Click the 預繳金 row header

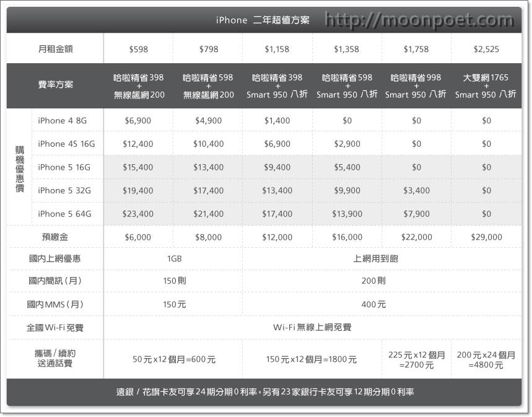click(56, 236)
